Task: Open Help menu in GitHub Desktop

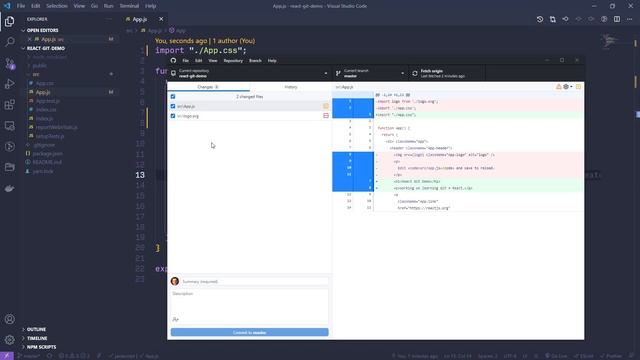Action: click(272, 60)
